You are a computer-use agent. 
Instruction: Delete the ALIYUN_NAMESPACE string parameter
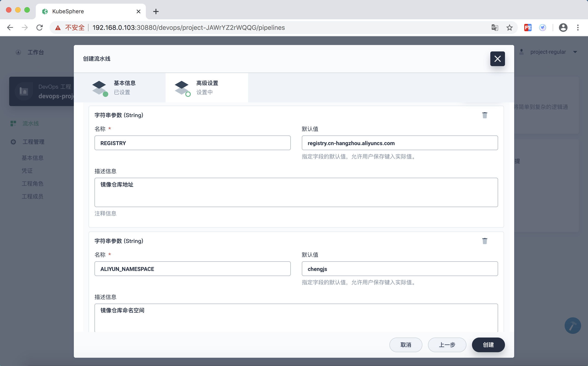[x=485, y=241]
